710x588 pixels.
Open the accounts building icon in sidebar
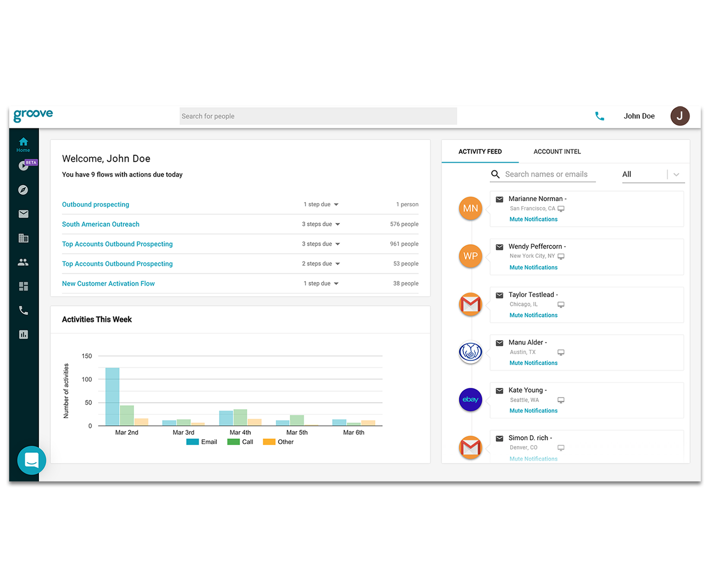[23, 238]
